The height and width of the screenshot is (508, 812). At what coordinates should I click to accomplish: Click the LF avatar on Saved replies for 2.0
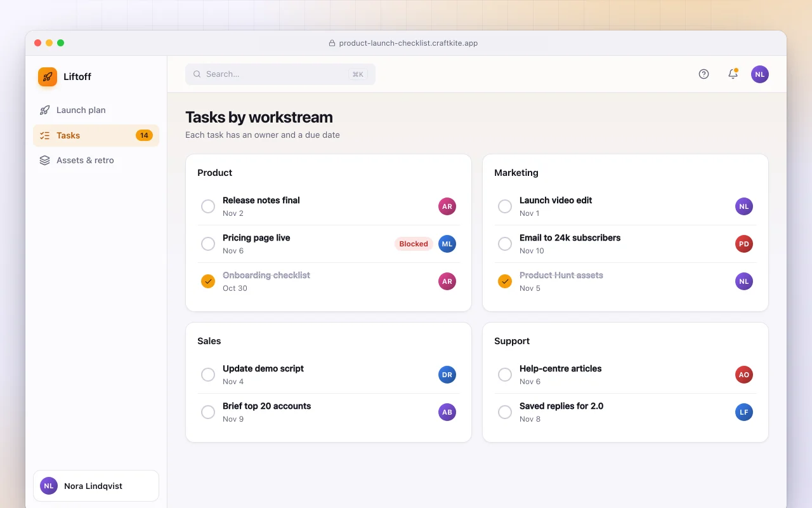744,412
